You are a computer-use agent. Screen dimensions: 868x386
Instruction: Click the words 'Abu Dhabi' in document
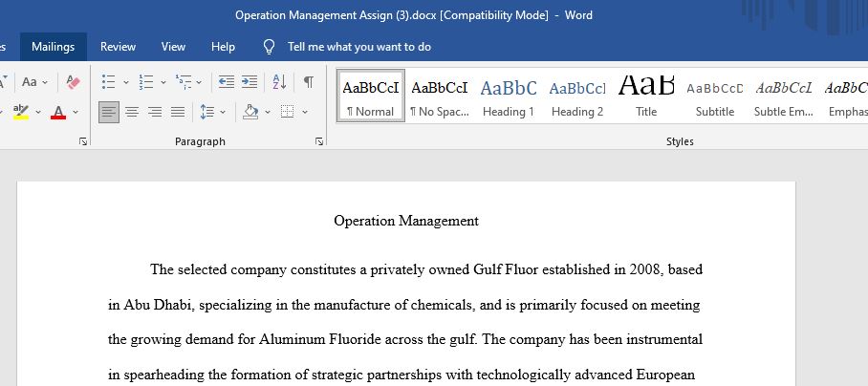159,305
